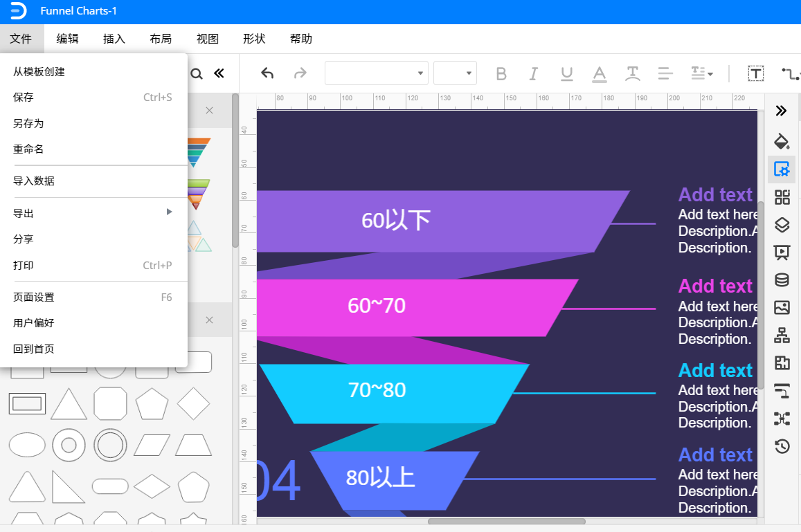Open the floor plan chart panel icon
Viewport: 801px width, 532px height.
782,363
